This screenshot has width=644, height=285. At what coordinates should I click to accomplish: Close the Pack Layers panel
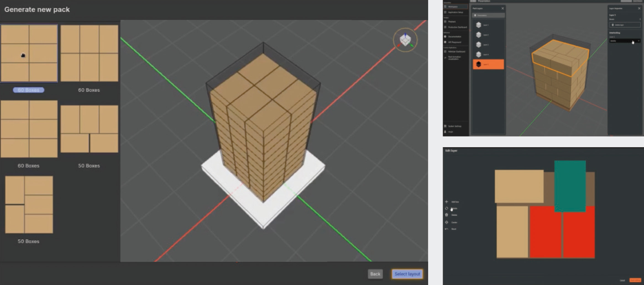(502, 8)
